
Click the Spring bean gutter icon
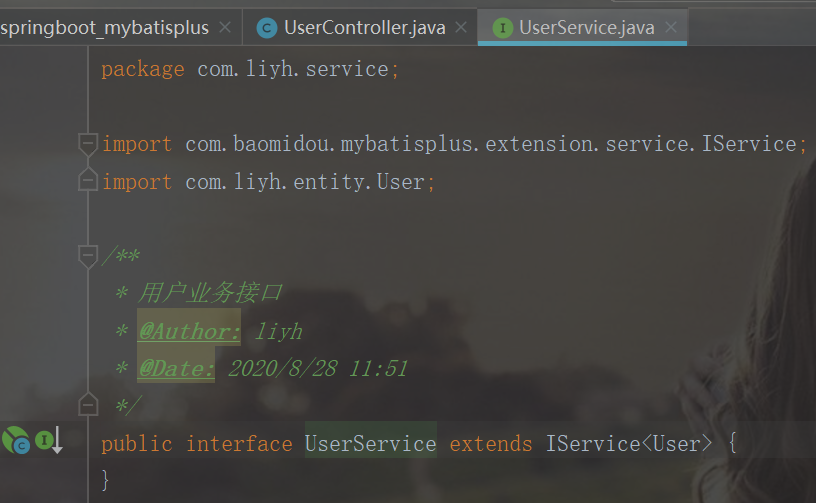coord(16,441)
